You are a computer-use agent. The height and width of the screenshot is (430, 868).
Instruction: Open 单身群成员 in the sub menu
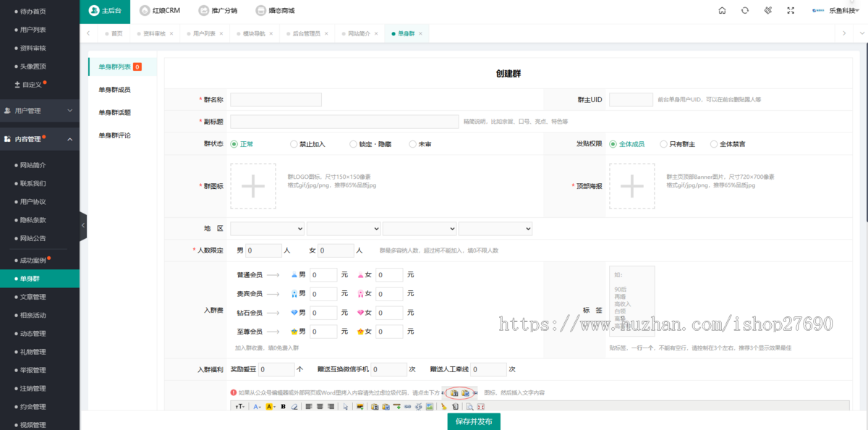point(115,90)
